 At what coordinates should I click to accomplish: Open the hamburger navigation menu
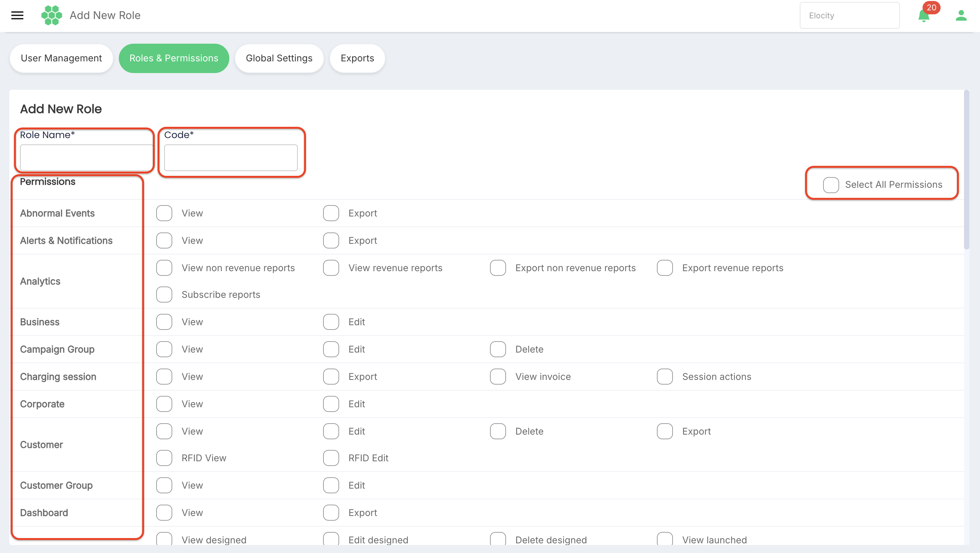[x=17, y=15]
